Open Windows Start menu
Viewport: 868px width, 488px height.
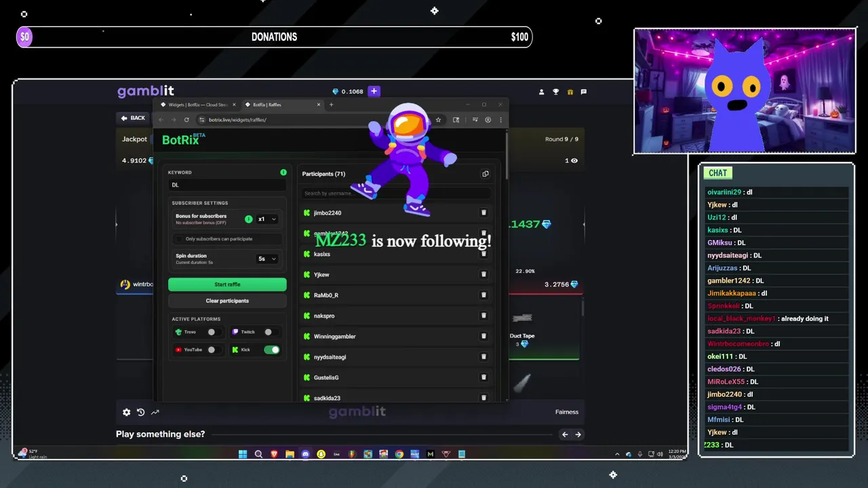pyautogui.click(x=243, y=454)
